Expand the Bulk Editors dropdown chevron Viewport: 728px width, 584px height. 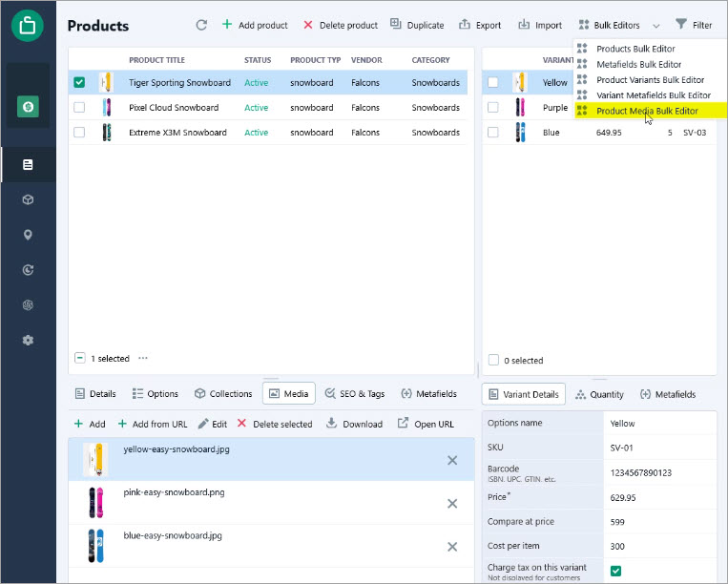tap(656, 26)
